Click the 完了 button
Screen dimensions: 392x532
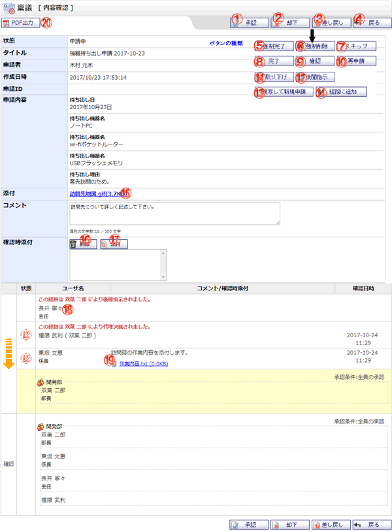(x=274, y=61)
